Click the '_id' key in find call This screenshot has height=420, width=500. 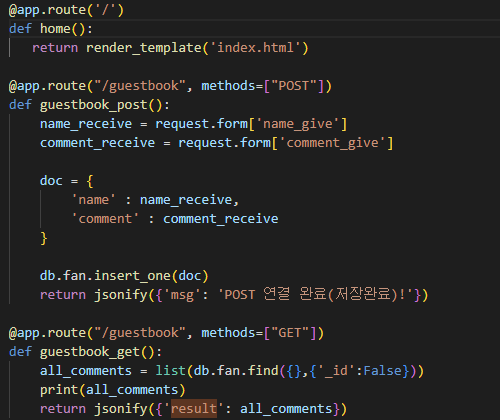[336, 371]
